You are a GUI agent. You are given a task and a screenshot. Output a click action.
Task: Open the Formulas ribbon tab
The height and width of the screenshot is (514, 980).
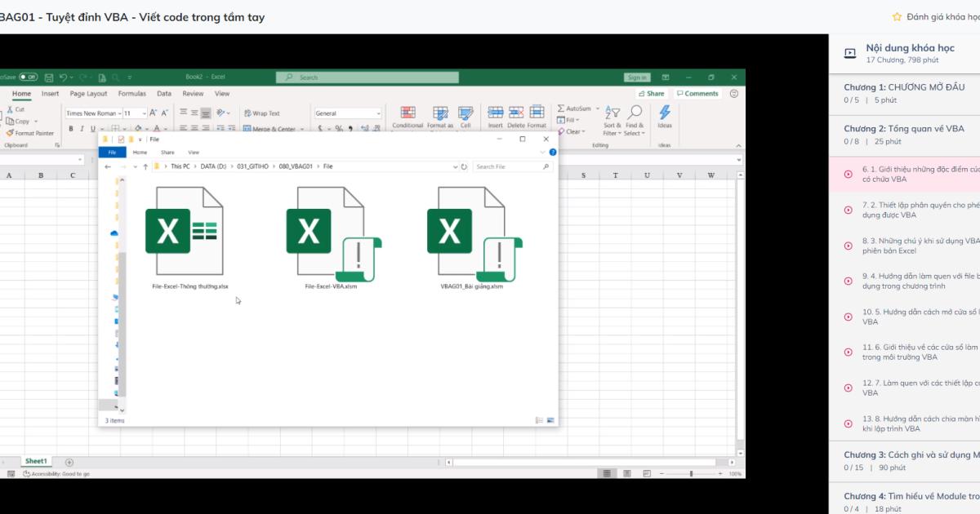132,94
